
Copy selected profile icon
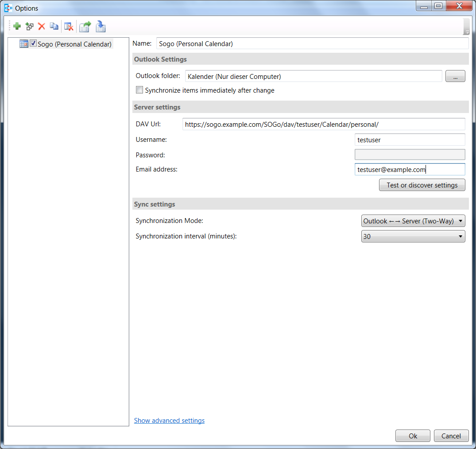(x=54, y=27)
